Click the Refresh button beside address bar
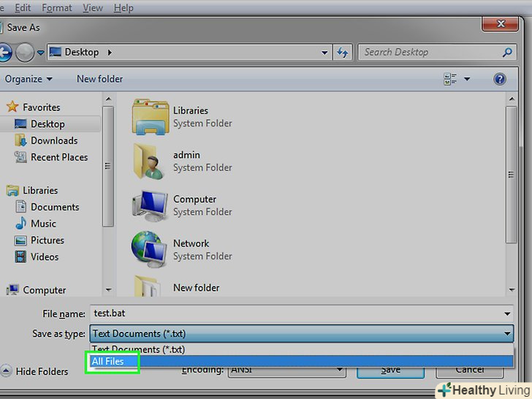Image resolution: width=532 pixels, height=399 pixels. (x=342, y=53)
